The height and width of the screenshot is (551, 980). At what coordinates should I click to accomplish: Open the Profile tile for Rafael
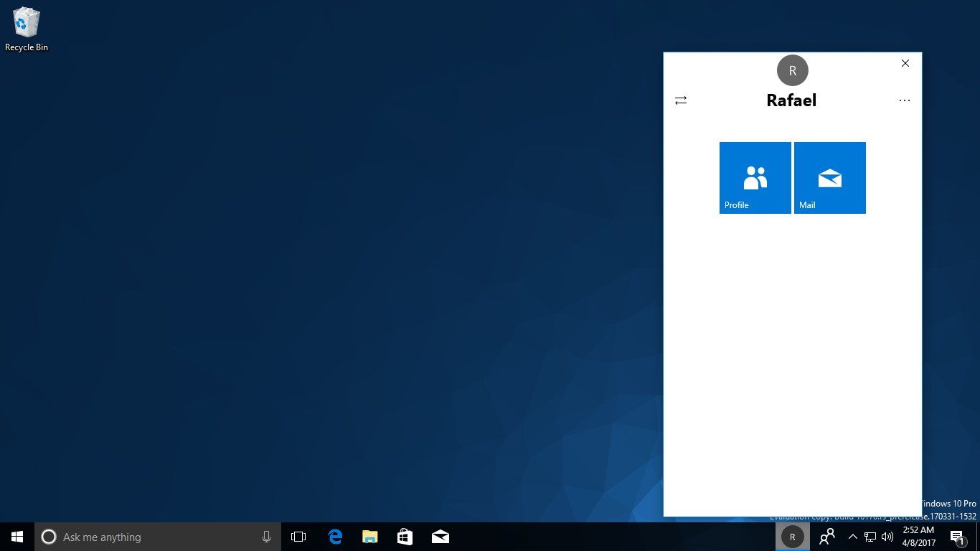pos(755,178)
